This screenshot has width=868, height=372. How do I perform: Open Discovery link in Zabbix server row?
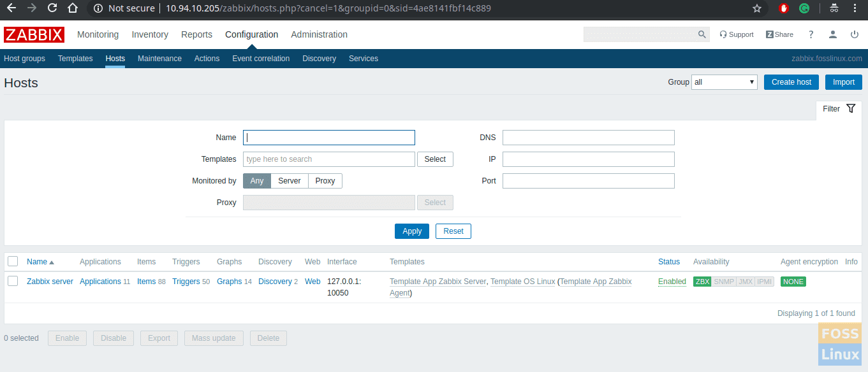click(x=275, y=282)
